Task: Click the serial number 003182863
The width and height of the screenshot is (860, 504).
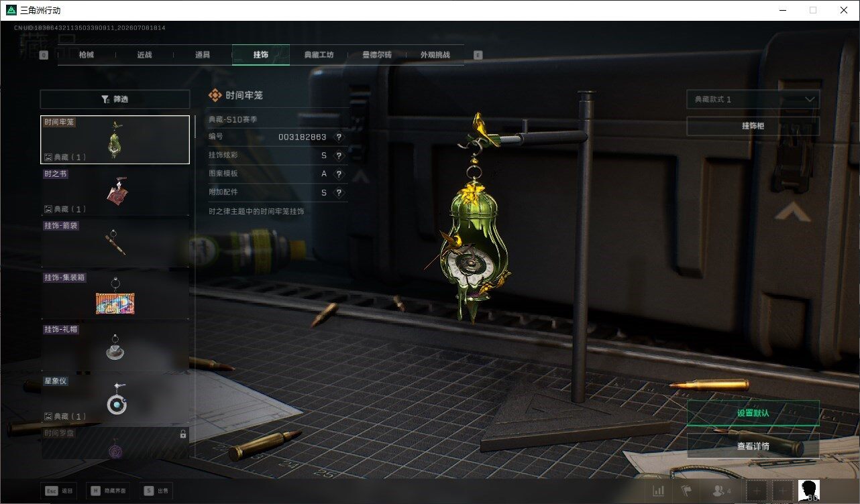Action: [303, 137]
